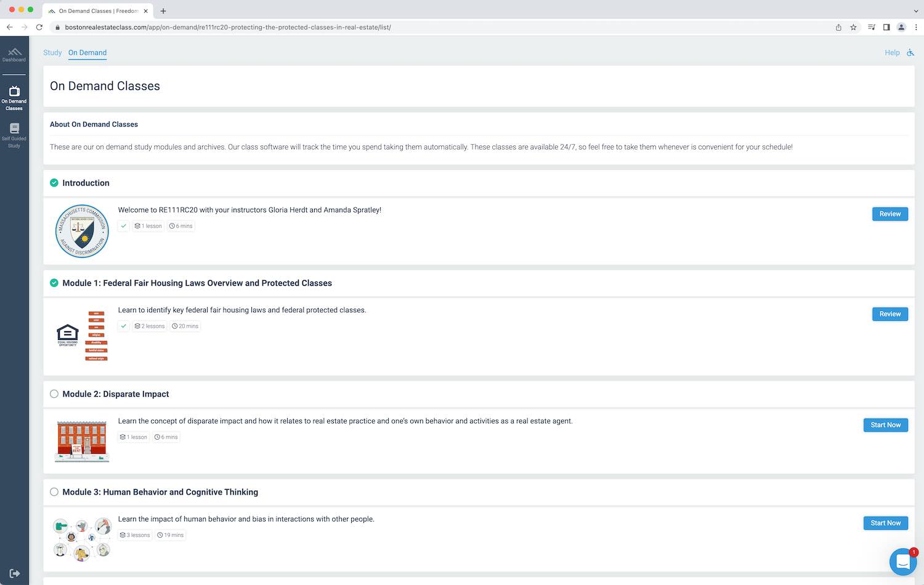Click the accessibility wheelchair icon
924x585 pixels.
click(910, 53)
